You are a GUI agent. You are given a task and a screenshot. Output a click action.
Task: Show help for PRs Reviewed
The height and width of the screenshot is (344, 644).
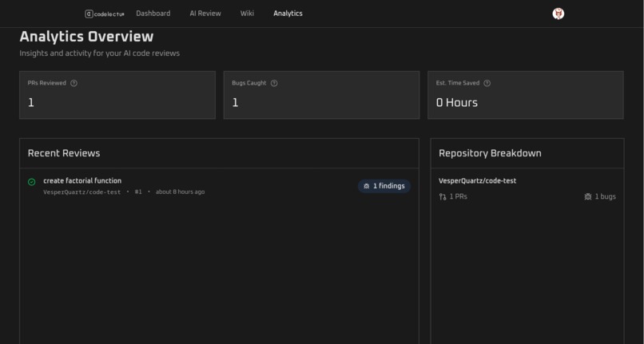tap(74, 83)
